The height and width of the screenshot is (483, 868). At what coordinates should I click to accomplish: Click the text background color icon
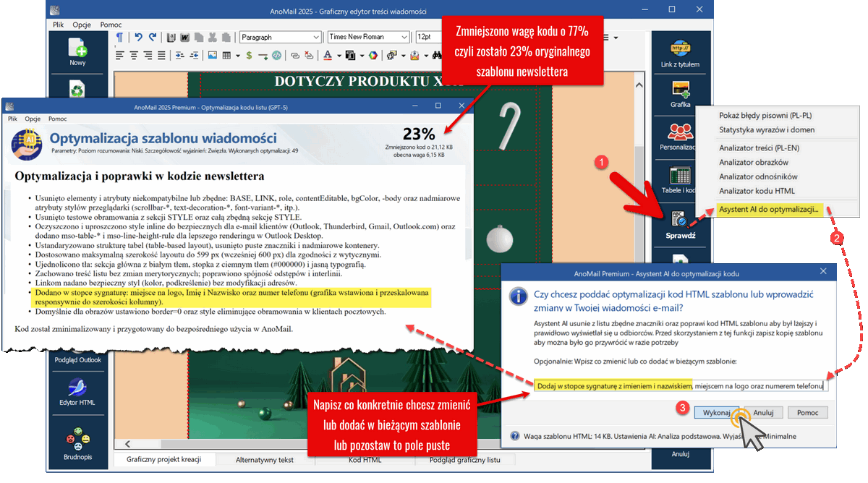point(349,55)
